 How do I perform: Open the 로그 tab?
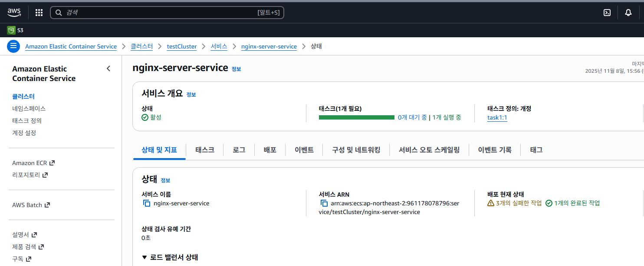click(239, 150)
